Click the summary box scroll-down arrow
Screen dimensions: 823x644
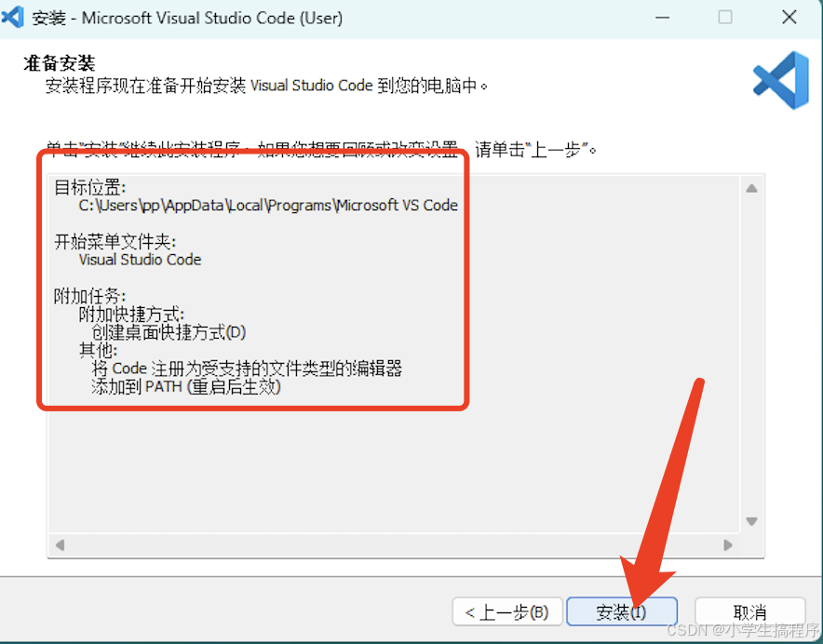(751, 521)
